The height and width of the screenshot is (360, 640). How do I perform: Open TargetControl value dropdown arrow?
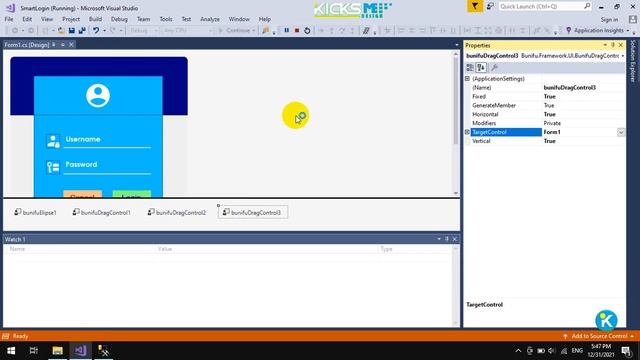tap(621, 132)
